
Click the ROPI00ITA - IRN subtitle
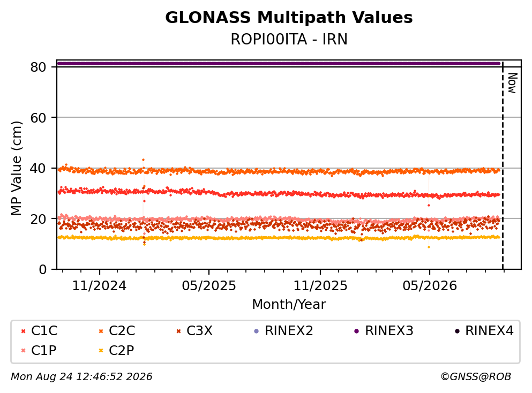pos(289,39)
